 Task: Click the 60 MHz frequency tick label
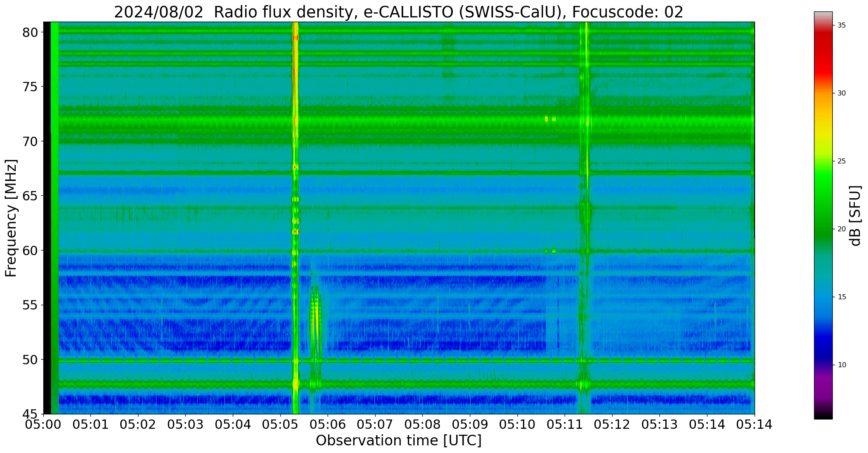coord(31,250)
